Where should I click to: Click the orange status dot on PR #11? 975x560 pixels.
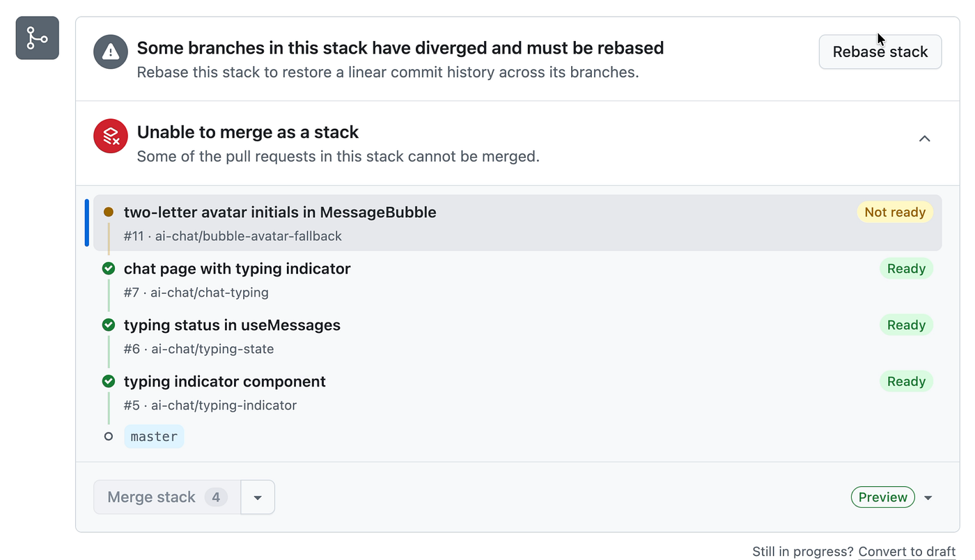(x=109, y=212)
